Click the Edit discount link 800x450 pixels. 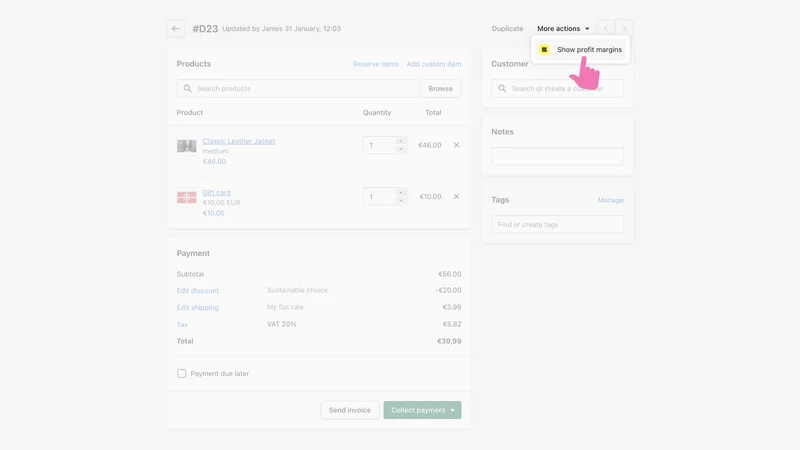197,290
